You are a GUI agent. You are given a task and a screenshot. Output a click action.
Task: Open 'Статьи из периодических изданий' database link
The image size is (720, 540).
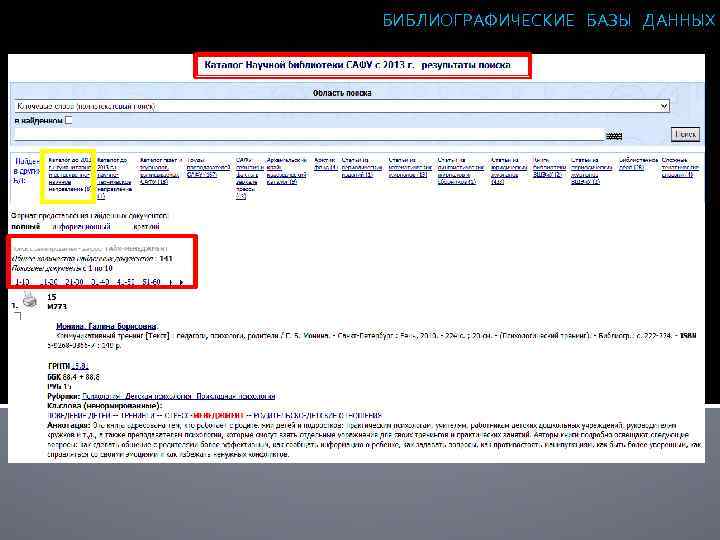click(362, 167)
